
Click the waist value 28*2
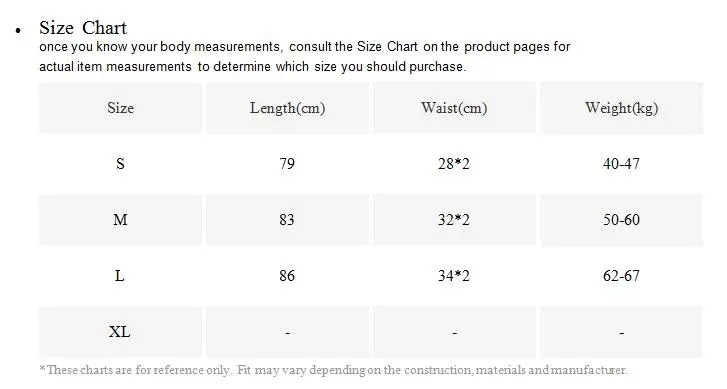click(454, 164)
